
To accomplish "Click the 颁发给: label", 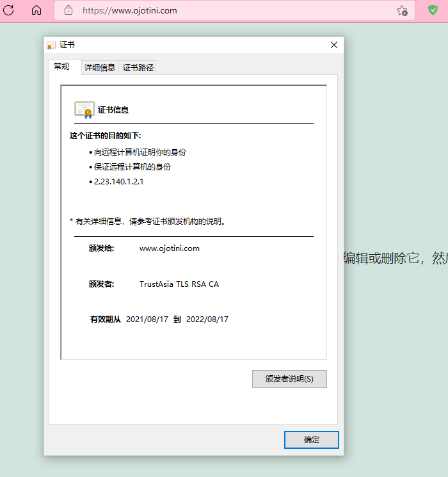I will (x=102, y=248).
